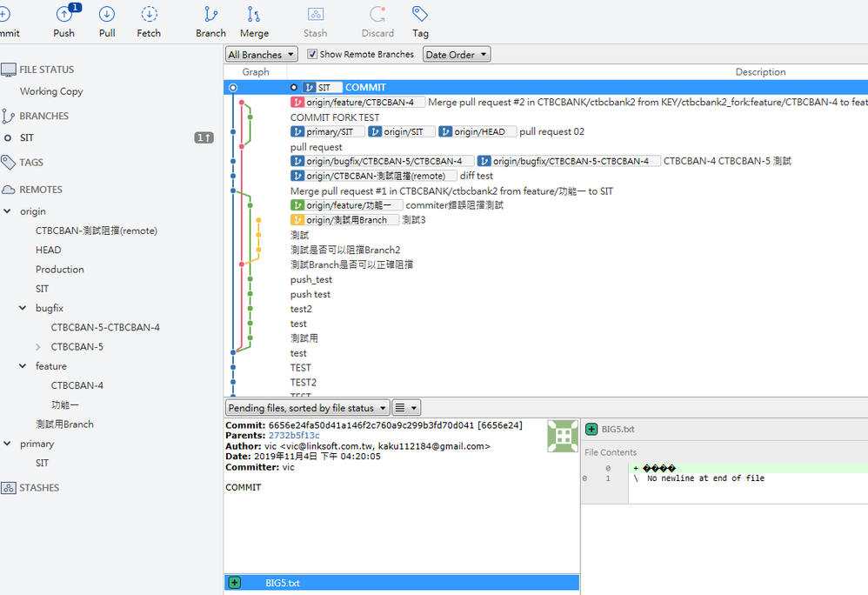Click the green plus icon in the file list row
Screen dimensions: 868x595
point(235,582)
